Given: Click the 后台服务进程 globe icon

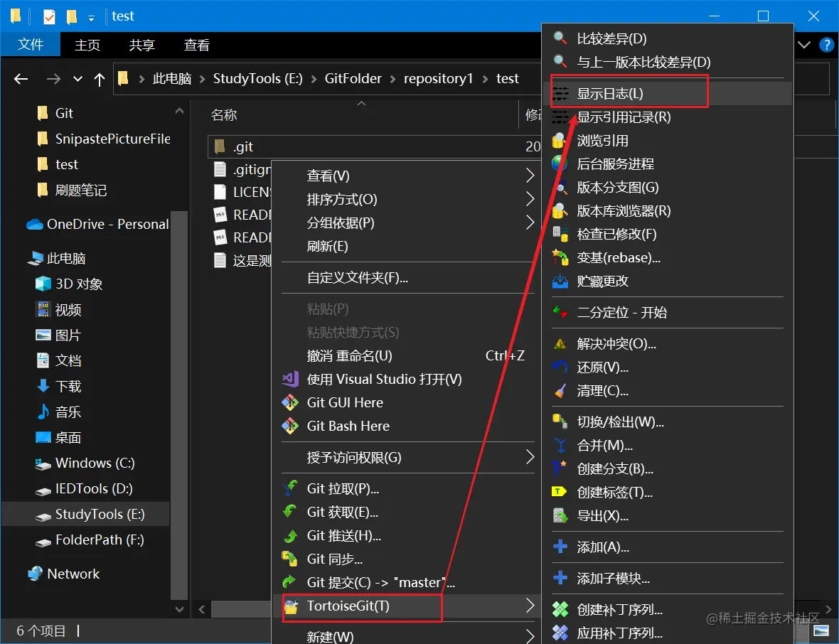Looking at the screenshot, I should [560, 163].
